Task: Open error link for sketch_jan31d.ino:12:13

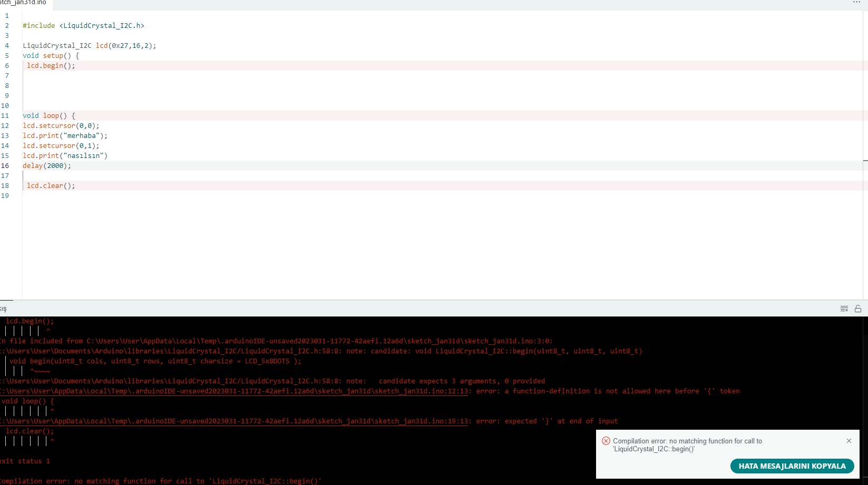Action: [234, 391]
